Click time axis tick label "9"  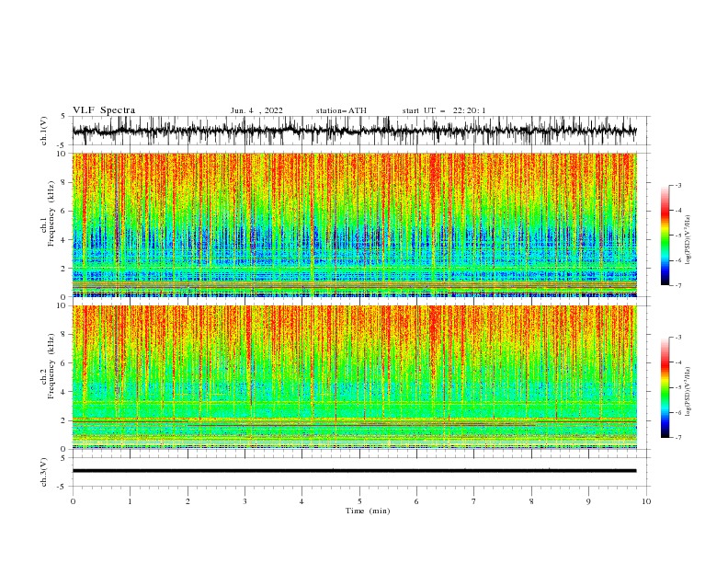588,501
